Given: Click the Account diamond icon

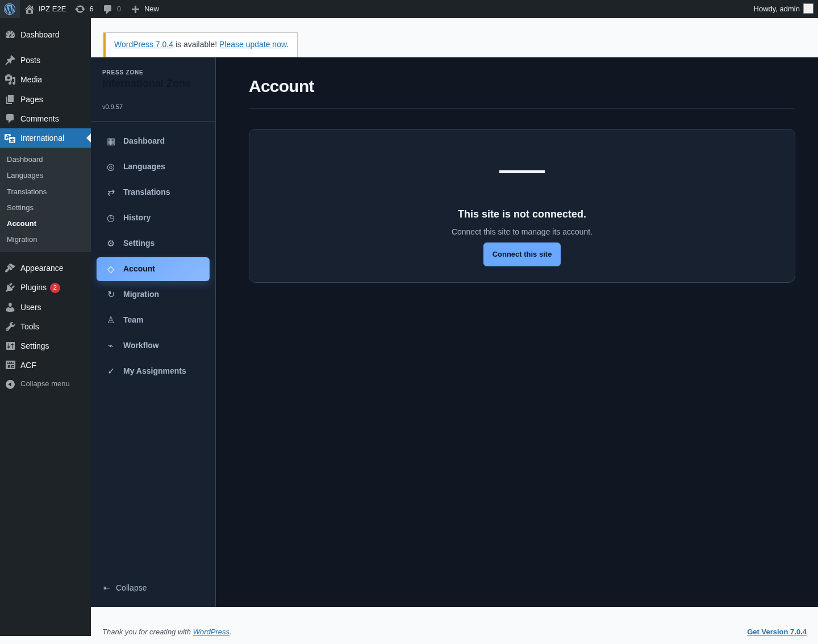Looking at the screenshot, I should (x=111, y=269).
